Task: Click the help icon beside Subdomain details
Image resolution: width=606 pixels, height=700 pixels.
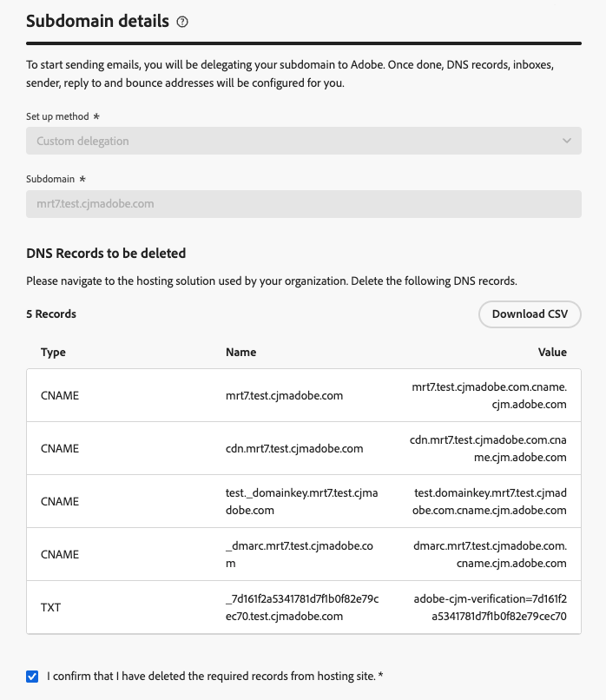Action: point(182,23)
